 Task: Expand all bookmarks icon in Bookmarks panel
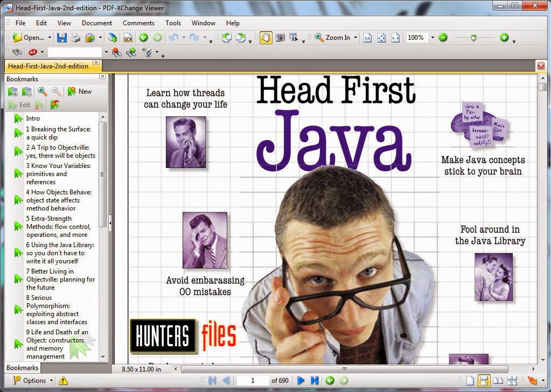pyautogui.click(x=12, y=92)
